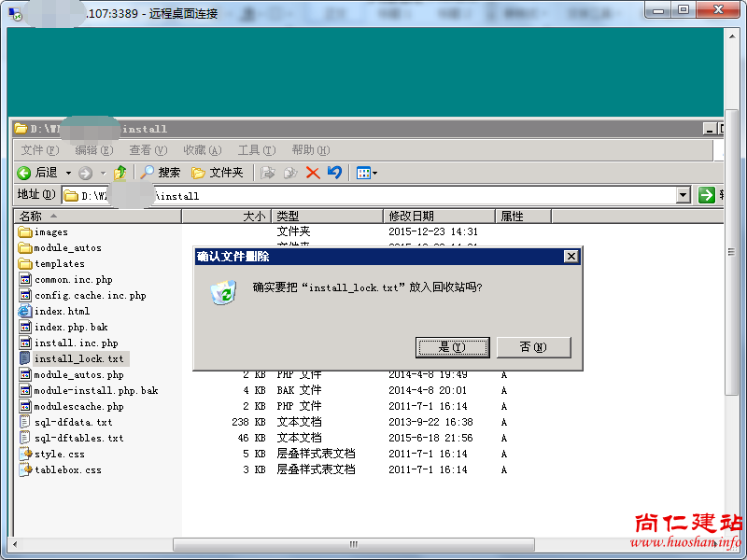Click the 修改日期 column header
This screenshot has width=747, height=560.
pyautogui.click(x=439, y=216)
